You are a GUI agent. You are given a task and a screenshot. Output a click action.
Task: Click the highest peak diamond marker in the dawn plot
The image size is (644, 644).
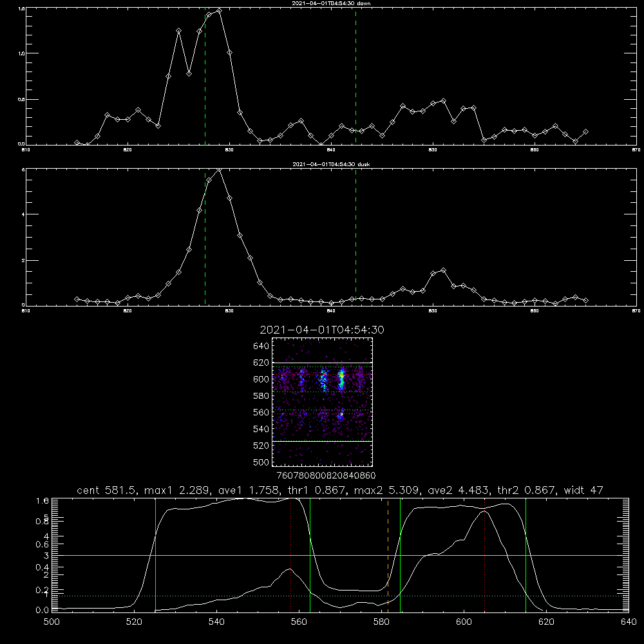coord(220,11)
